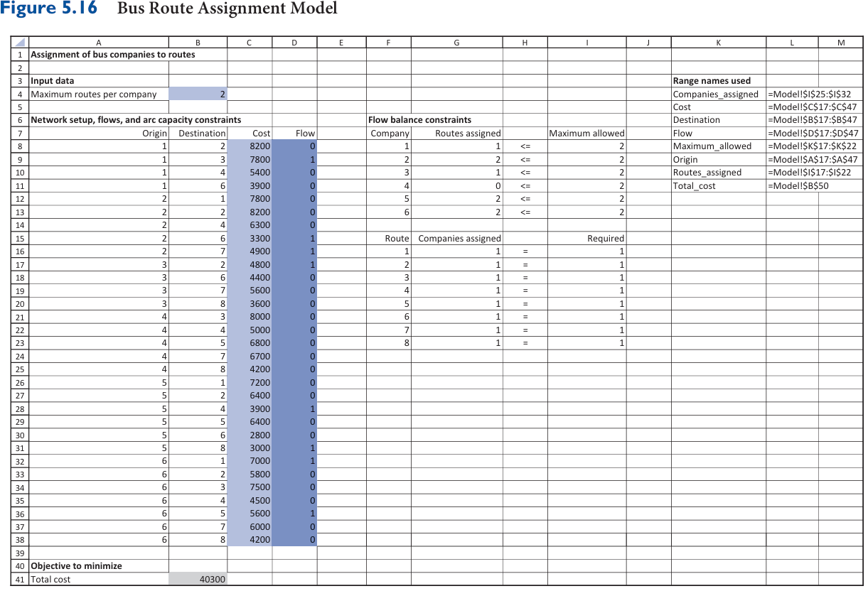Click row number 41

click(20, 579)
